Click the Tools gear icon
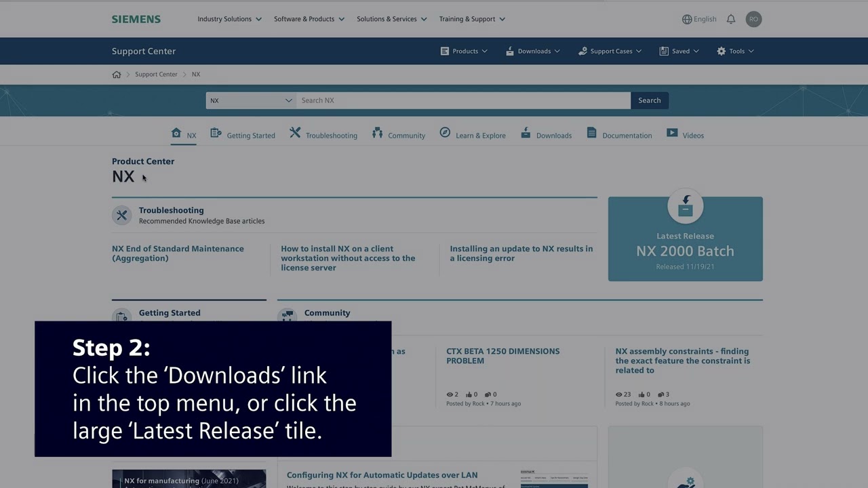 point(721,51)
